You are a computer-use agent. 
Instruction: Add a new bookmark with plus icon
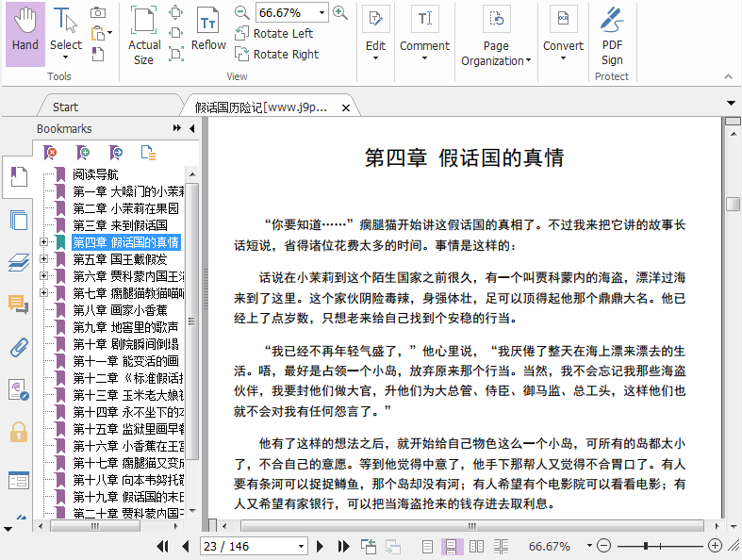[83, 152]
